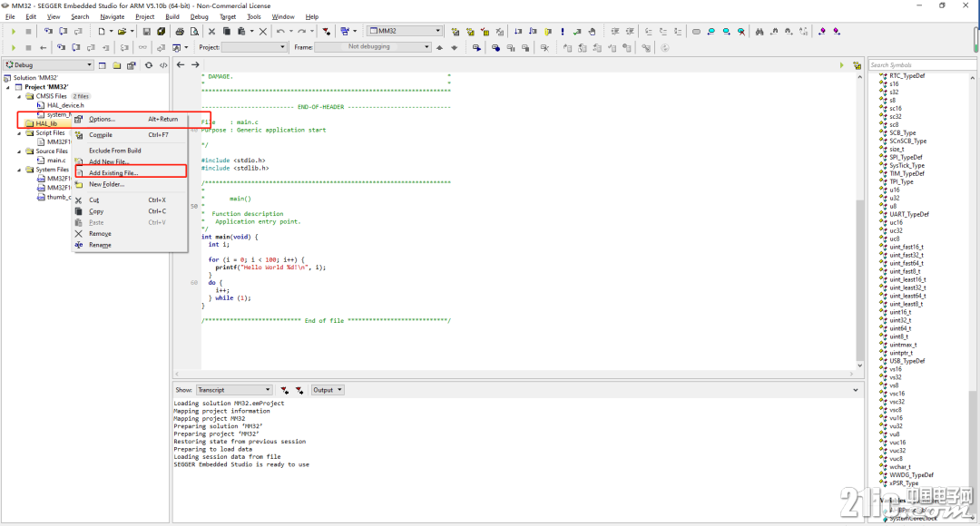Click the refresh icon in Project Explorer

[149, 65]
